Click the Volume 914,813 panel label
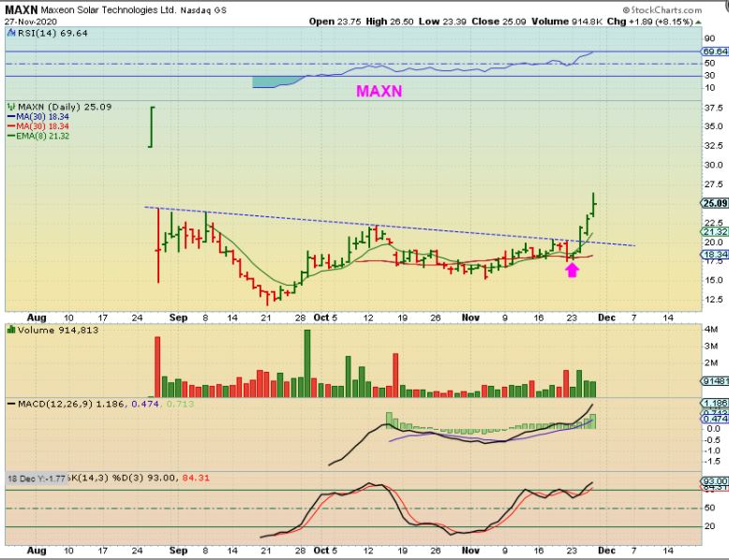Image resolution: width=729 pixels, height=560 pixels. click(x=58, y=330)
